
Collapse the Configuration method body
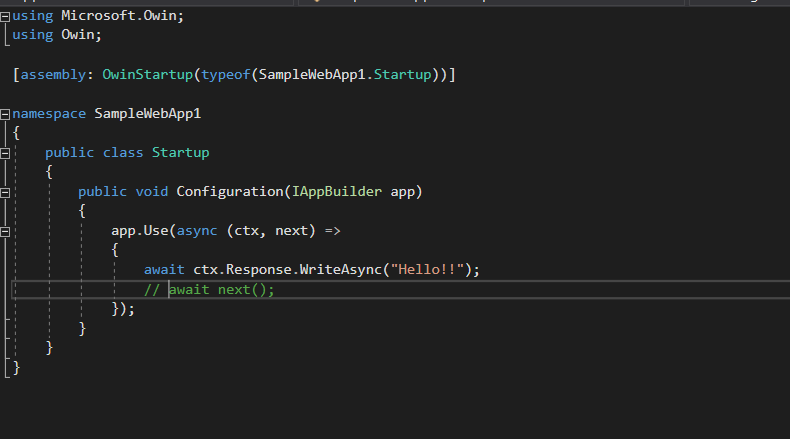click(x=6, y=192)
